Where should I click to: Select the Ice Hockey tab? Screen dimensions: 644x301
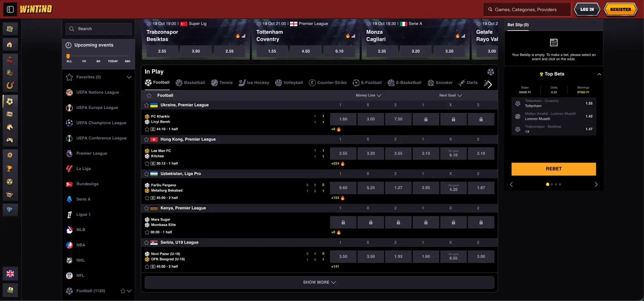click(254, 83)
